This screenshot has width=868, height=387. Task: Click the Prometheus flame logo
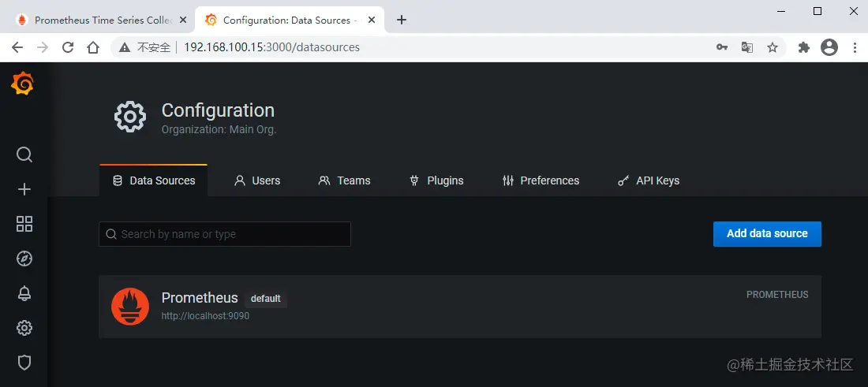point(130,307)
